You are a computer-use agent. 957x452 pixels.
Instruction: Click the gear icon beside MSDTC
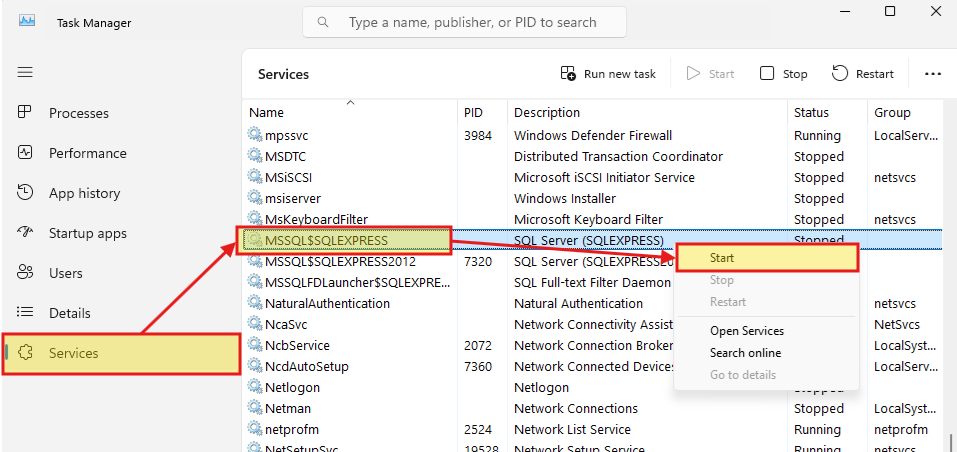[x=254, y=156]
